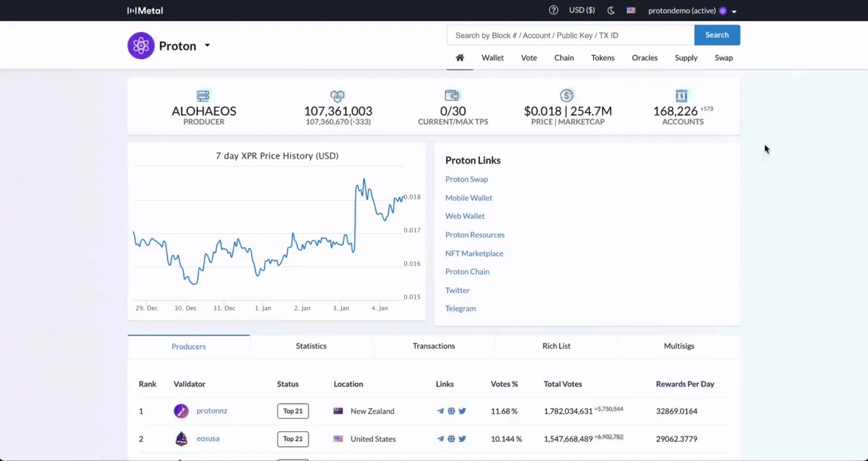
Task: Open the Tokens menu item
Action: [603, 58]
